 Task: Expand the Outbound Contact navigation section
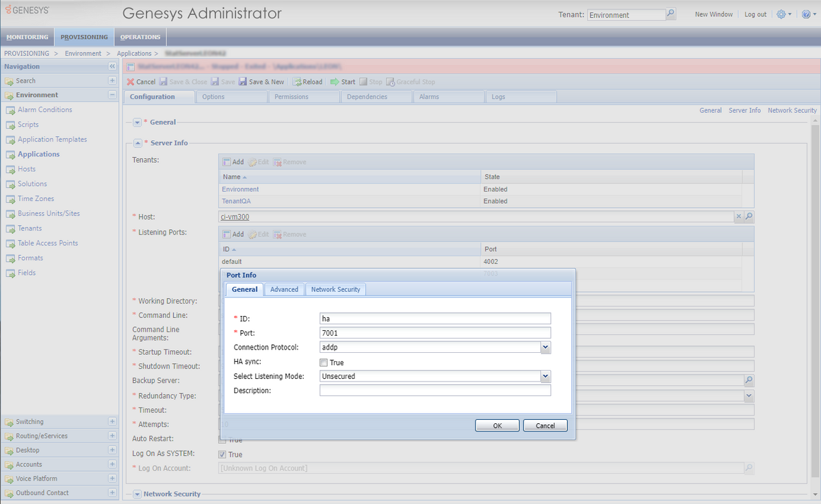pyautogui.click(x=112, y=492)
